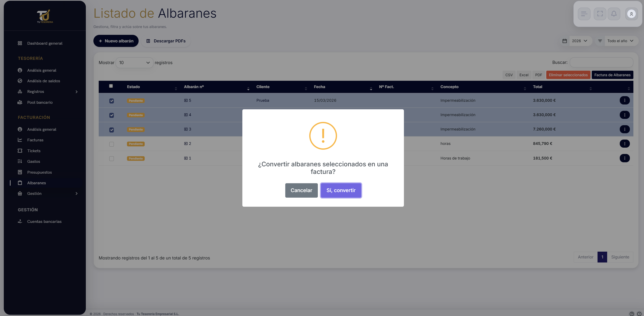The height and width of the screenshot is (316, 644).
Task: Open the Facturas menu item
Action: point(35,140)
